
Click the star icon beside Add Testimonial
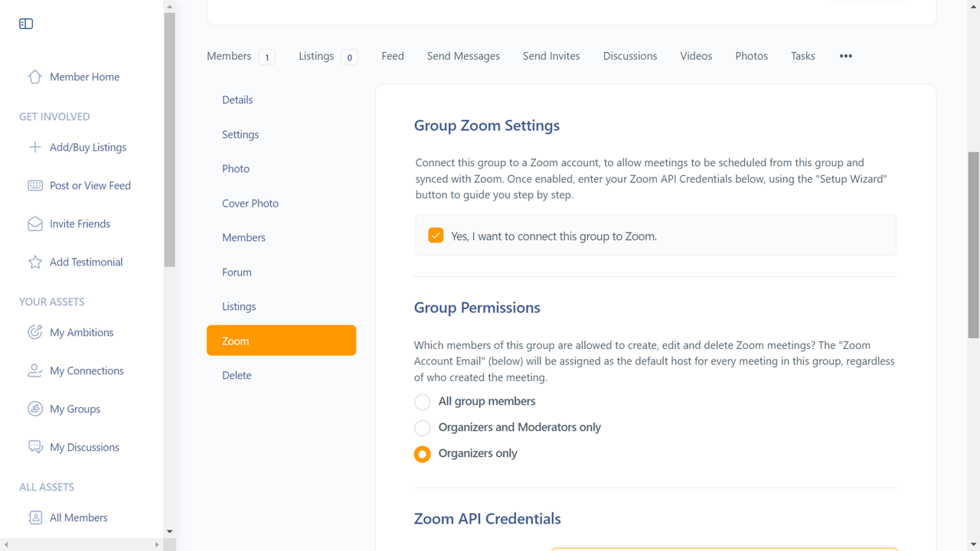point(35,262)
